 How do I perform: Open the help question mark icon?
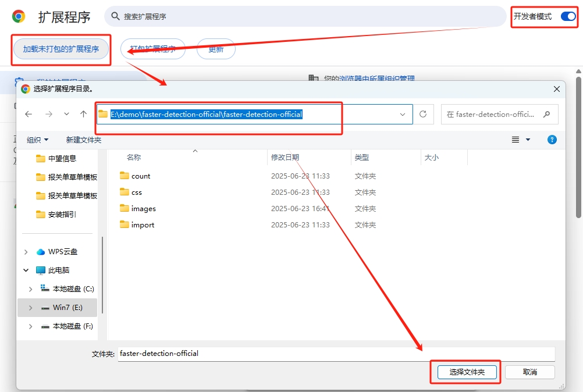(552, 140)
